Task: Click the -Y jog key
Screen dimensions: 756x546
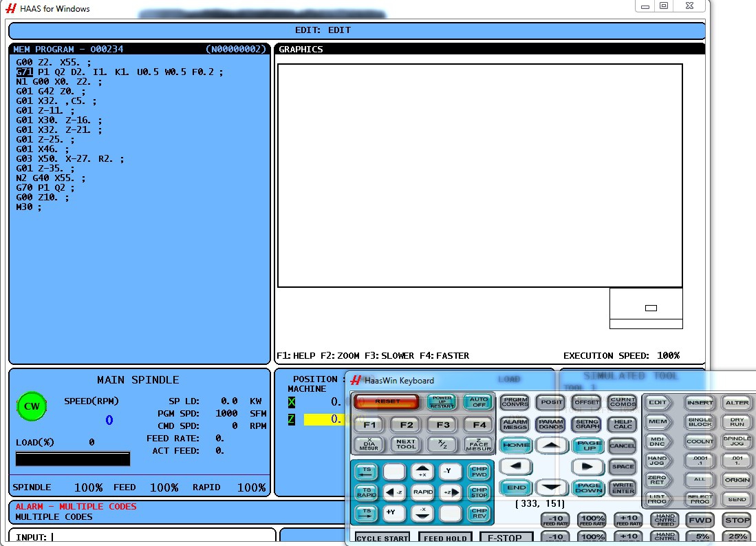Action: click(x=451, y=471)
